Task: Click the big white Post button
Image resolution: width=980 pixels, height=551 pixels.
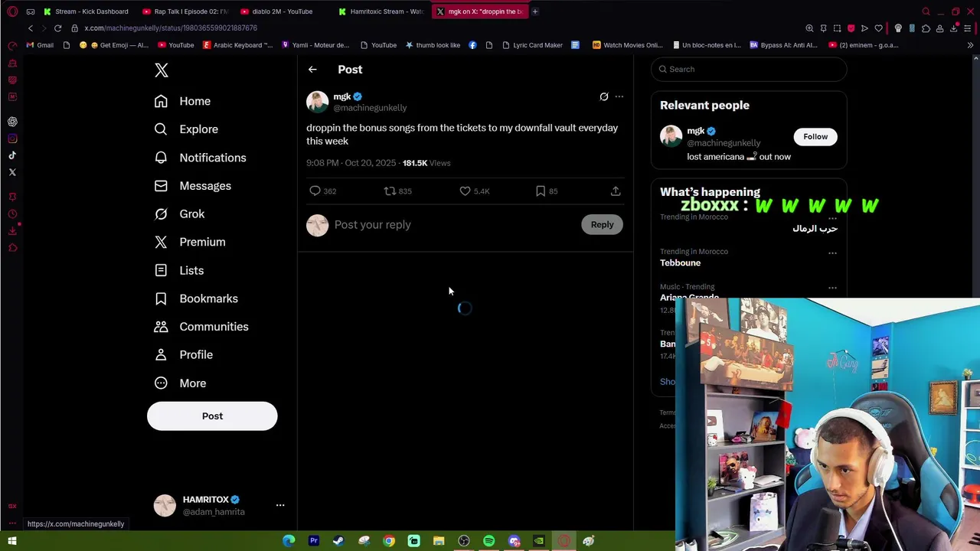Action: click(x=212, y=416)
